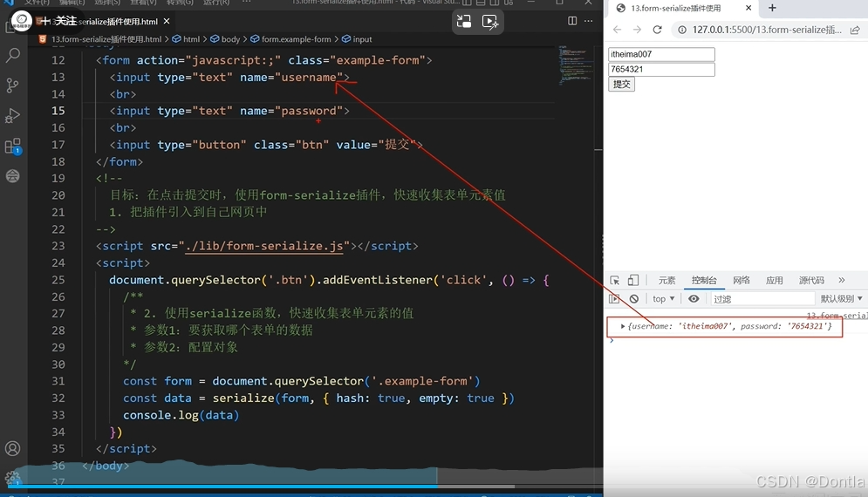Click the uploader avatar in video overlay

coord(22,21)
